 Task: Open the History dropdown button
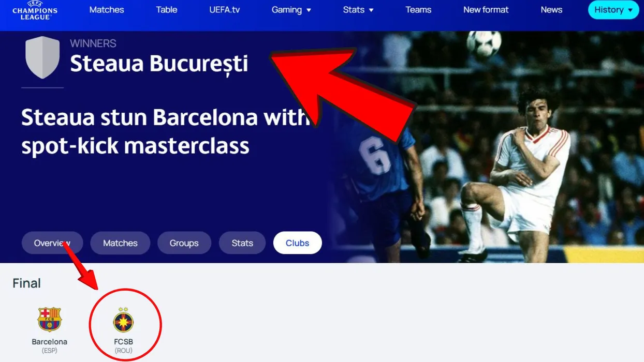coord(613,10)
